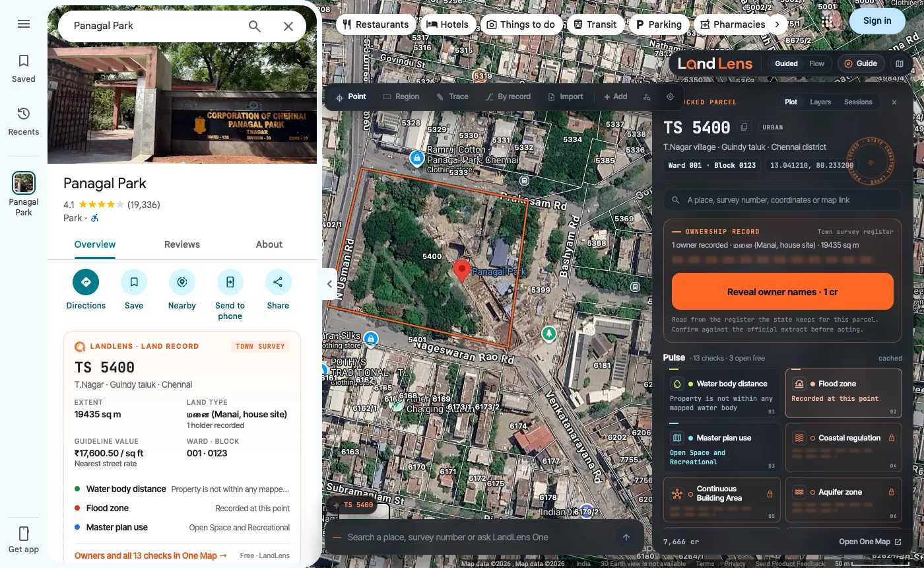The width and height of the screenshot is (924, 568).
Task: Click the Send to phone icon
Action: pyautogui.click(x=230, y=282)
